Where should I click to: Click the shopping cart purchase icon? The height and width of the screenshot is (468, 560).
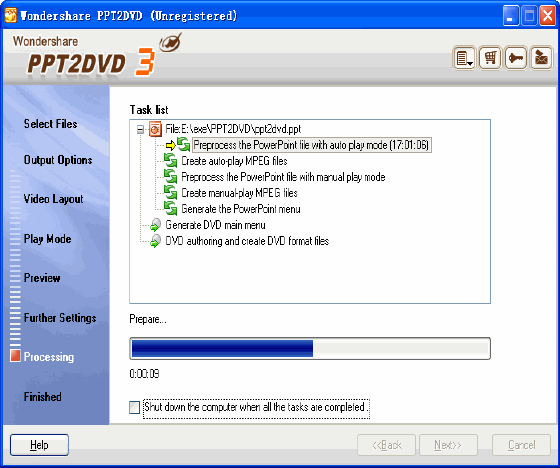pyautogui.click(x=490, y=58)
